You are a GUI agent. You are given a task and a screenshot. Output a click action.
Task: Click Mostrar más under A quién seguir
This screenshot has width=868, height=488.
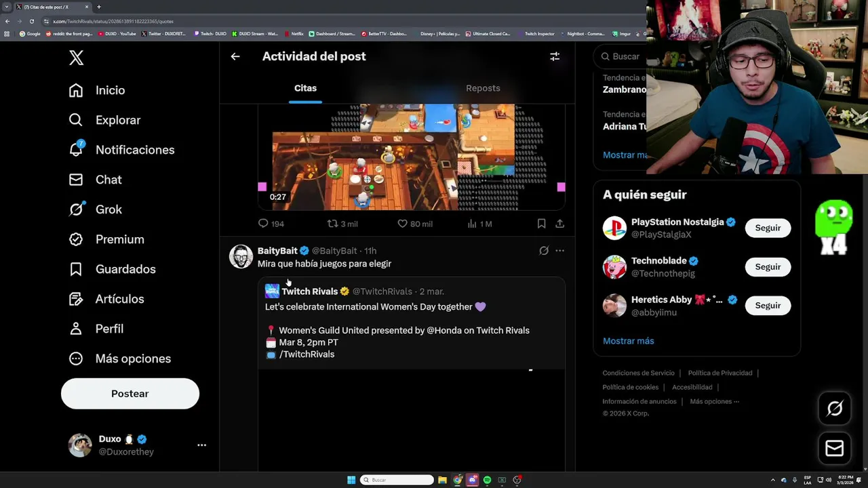click(629, 341)
